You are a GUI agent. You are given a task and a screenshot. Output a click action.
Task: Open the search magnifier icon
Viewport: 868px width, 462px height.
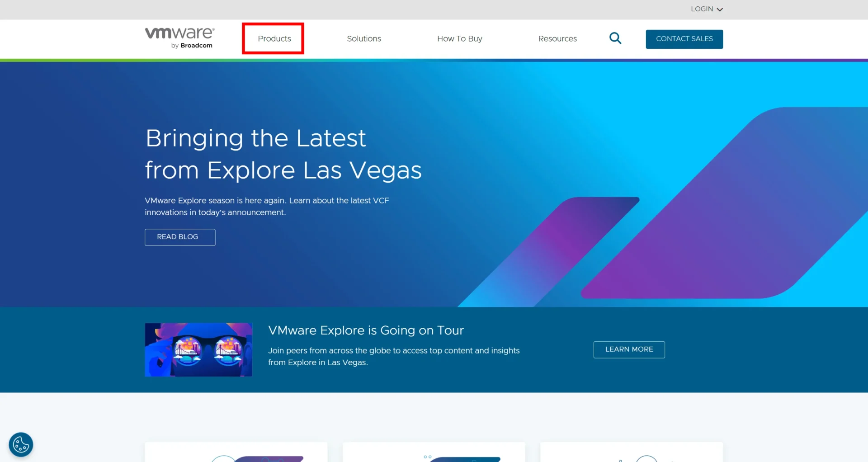coord(615,38)
